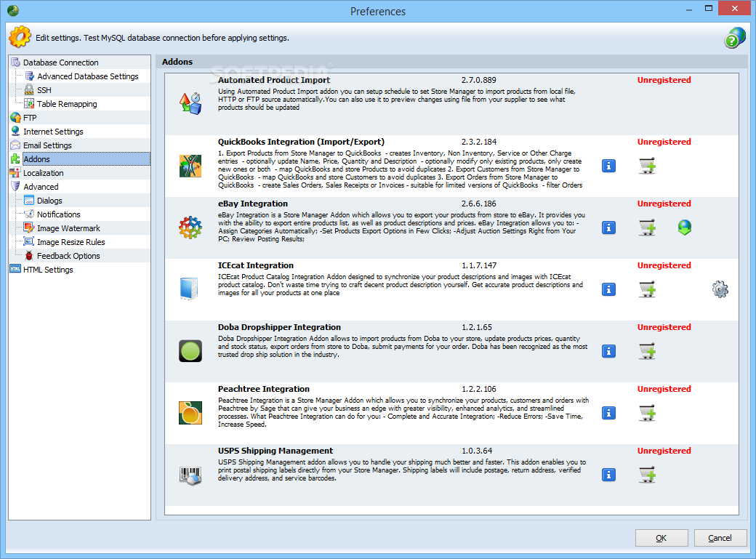Go to Image Resize Rules

(71, 242)
